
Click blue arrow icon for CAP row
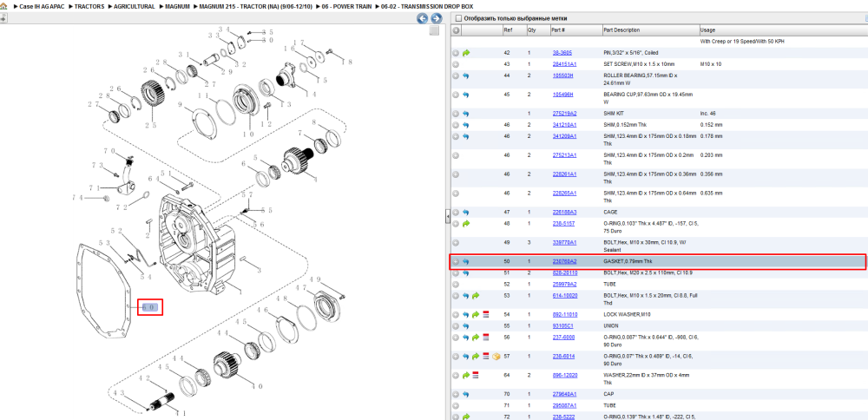(x=466, y=395)
